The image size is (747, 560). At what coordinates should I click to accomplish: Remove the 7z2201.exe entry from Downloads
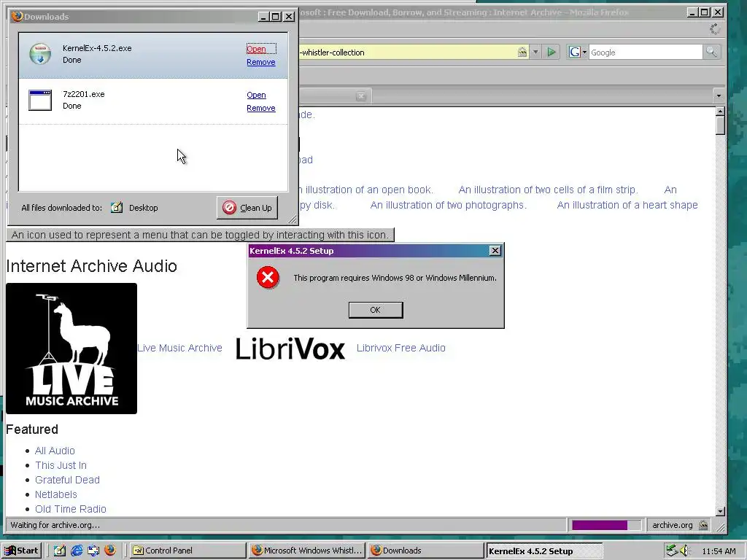(261, 108)
